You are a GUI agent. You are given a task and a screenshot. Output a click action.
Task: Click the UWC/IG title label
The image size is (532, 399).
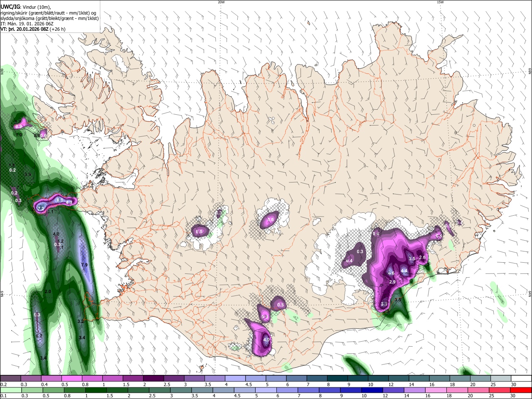point(10,7)
